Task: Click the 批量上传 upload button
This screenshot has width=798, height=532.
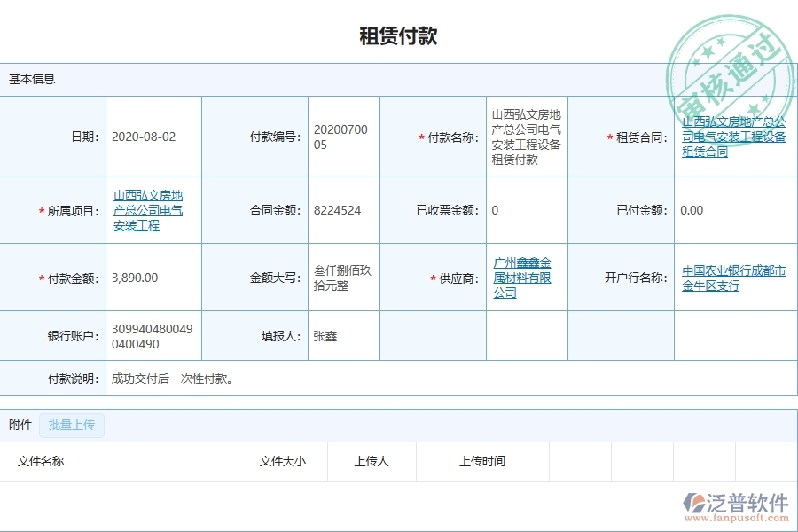Action: (73, 426)
